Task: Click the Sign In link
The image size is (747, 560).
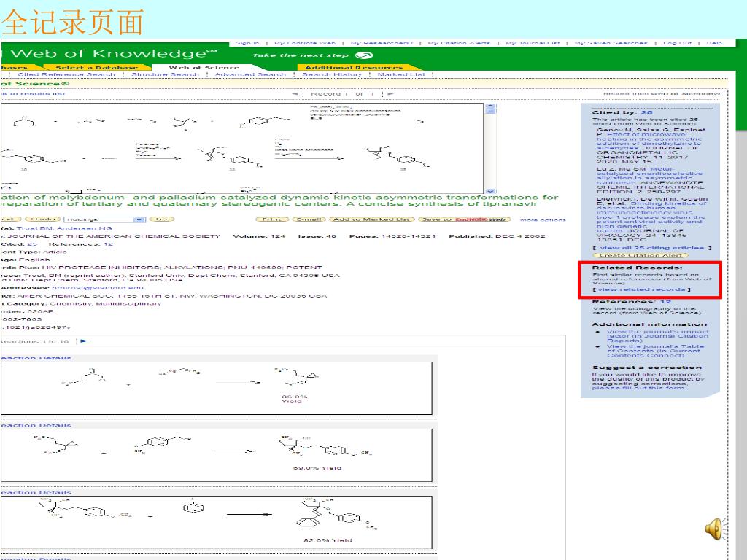Action: point(247,43)
